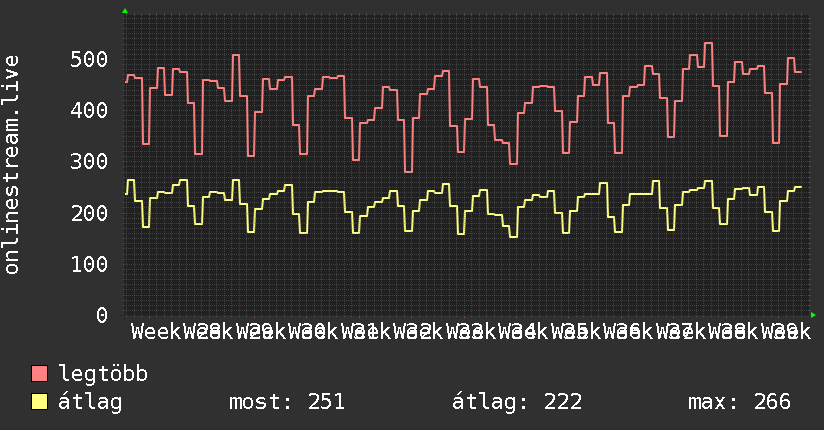824x430 pixels.
Task: Click the 400 y-axis label
Action: 89,110
